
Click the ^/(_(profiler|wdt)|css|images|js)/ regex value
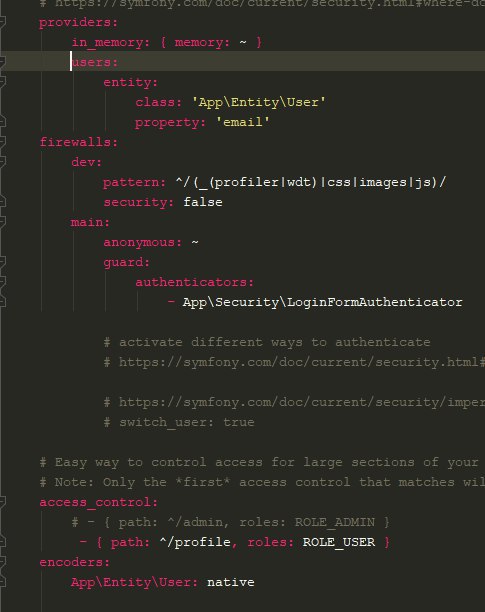coord(311,182)
